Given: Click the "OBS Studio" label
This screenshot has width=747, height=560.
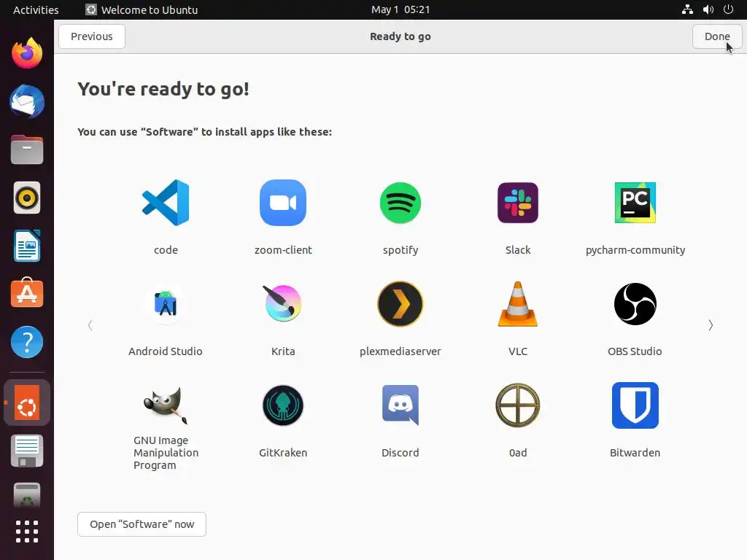Looking at the screenshot, I should coord(635,351).
